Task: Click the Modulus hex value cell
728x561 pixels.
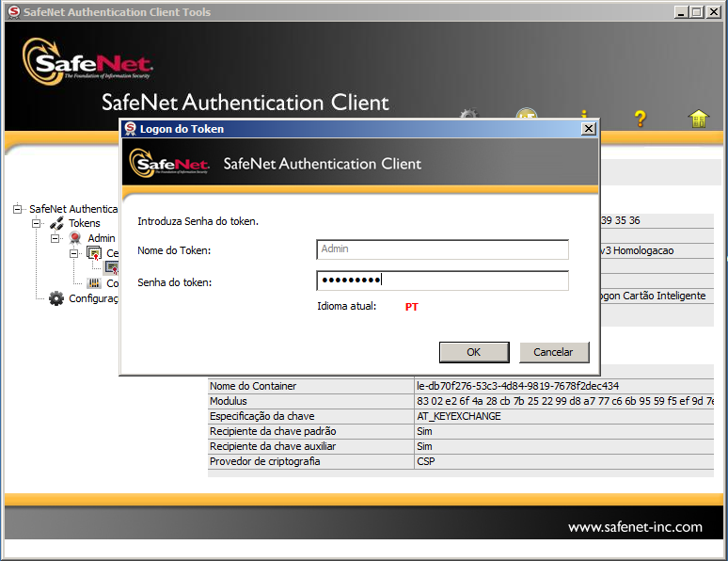Action: pyautogui.click(x=565, y=401)
